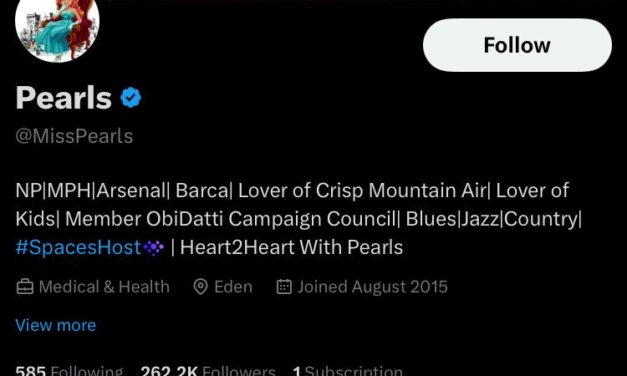Screen dimensions: 627x376
Task: Select the Medical & Health category label
Action: point(104,287)
